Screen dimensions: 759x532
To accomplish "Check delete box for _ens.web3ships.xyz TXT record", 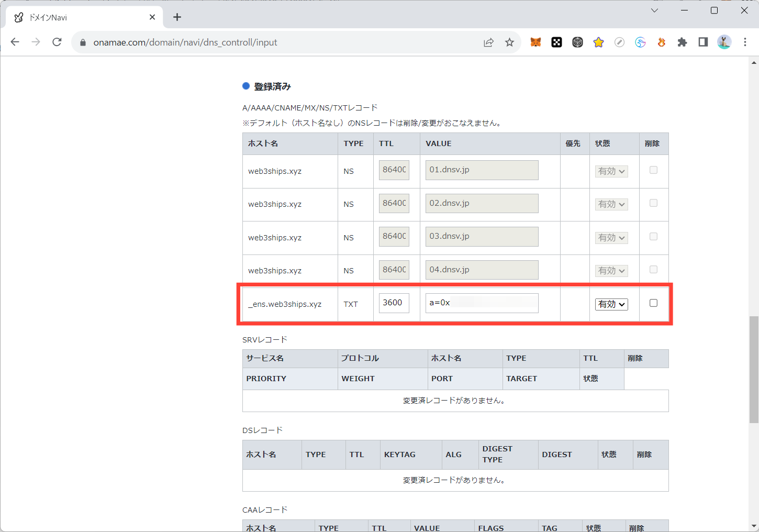I will pos(653,303).
